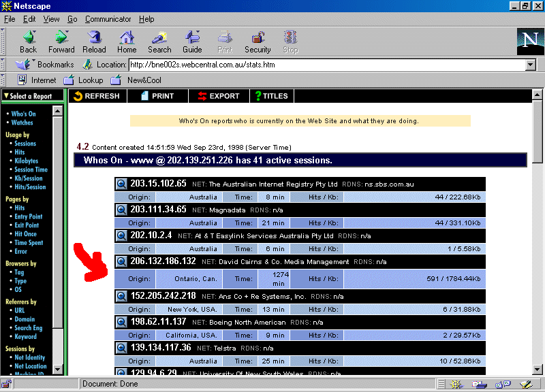This screenshot has height=392, width=545.
Task: Click the Netscape N logo
Action: [x=531, y=42]
